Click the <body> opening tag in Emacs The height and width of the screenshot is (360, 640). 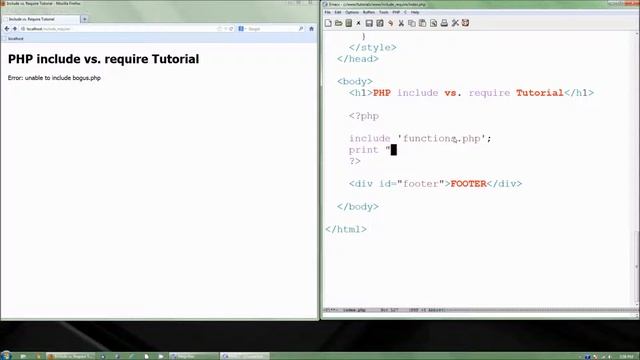coord(355,82)
